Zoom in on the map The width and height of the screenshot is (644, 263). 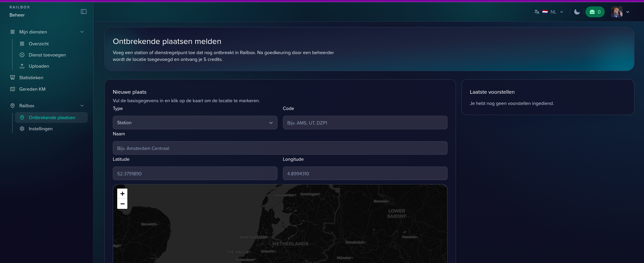tap(122, 194)
